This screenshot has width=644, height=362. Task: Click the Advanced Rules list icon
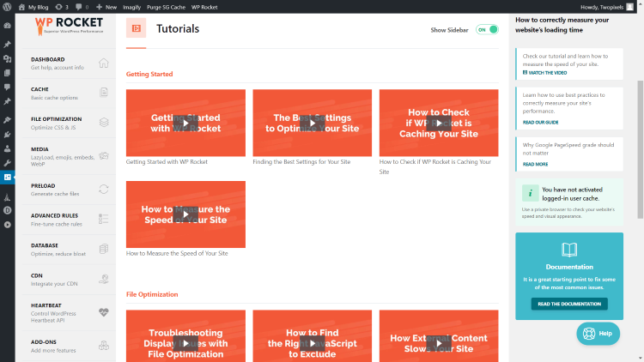pos(104,219)
